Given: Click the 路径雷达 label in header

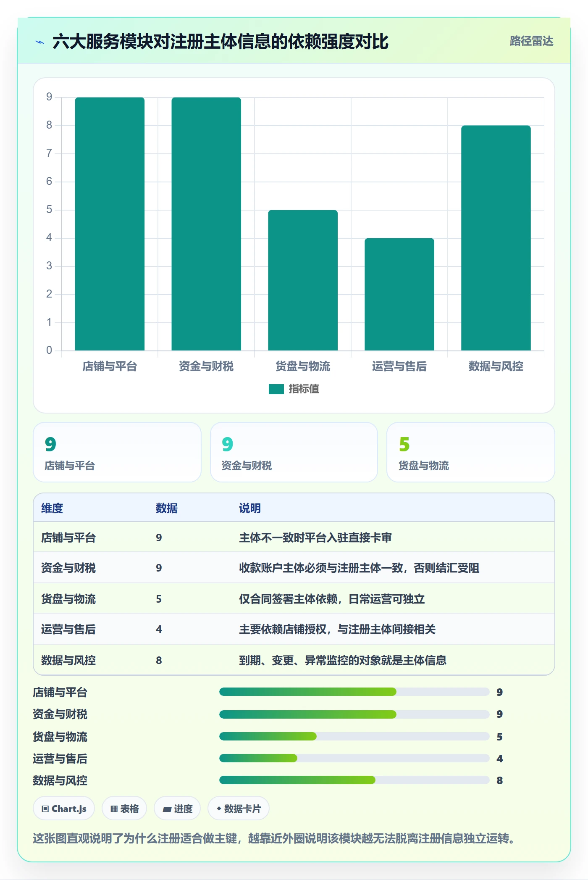Looking at the screenshot, I should click(x=531, y=41).
